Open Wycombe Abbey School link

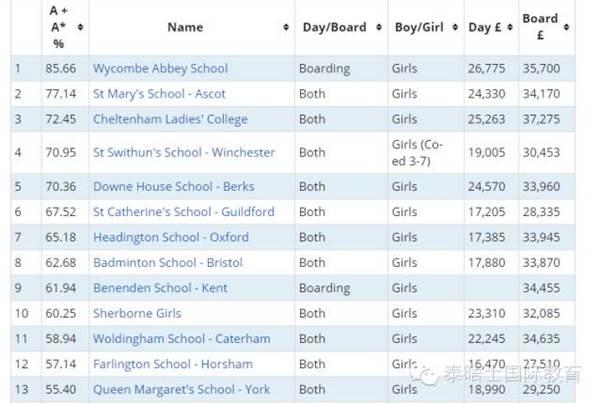pos(160,69)
